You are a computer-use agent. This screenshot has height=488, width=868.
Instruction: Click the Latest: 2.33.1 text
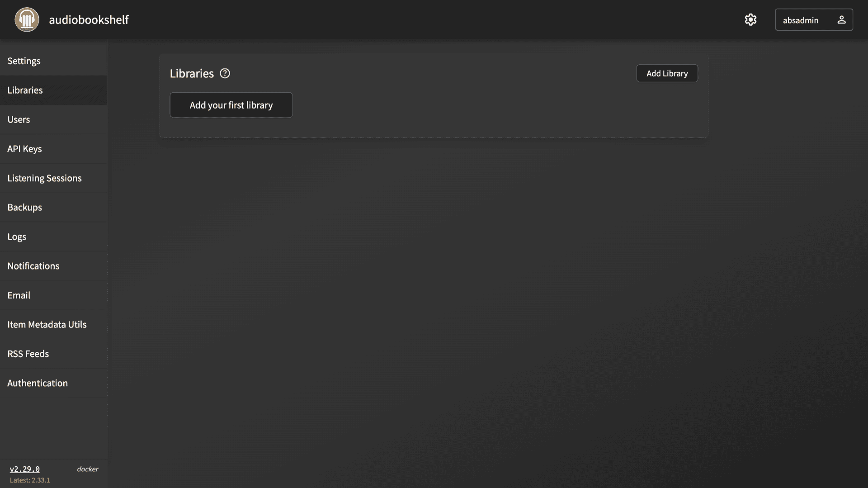tap(30, 480)
